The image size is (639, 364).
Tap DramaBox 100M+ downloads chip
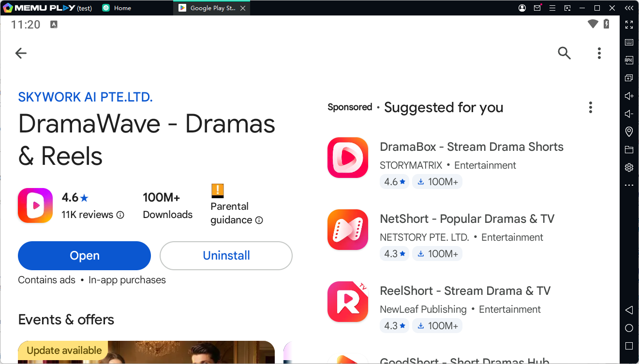coord(437,182)
